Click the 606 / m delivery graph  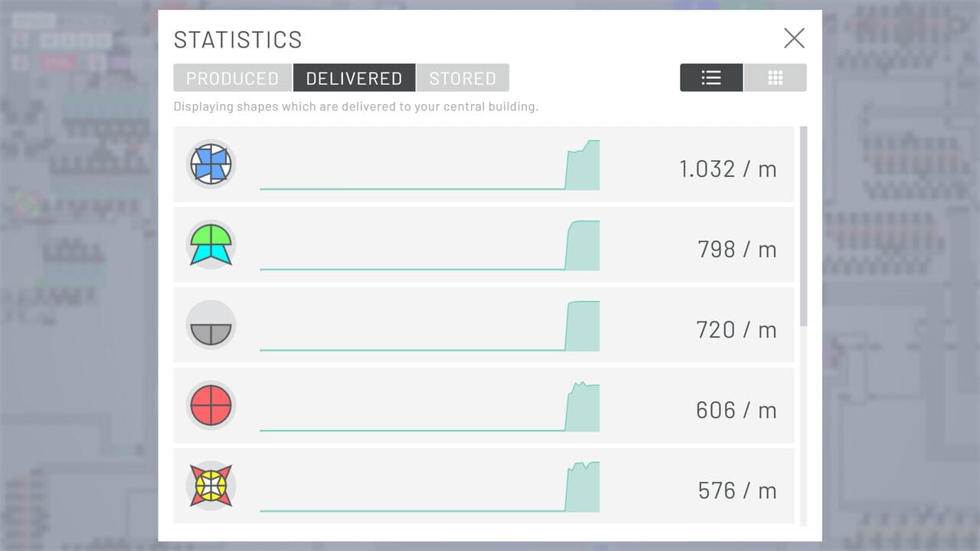[430, 407]
